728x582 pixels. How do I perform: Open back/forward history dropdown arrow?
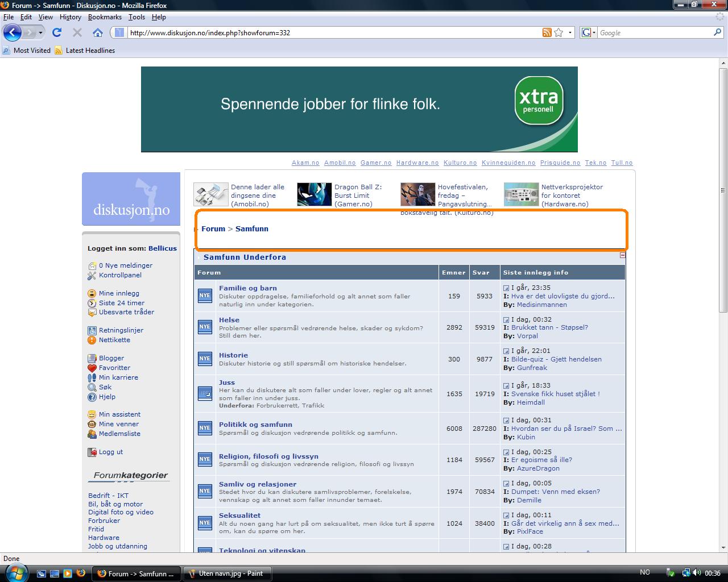40,33
